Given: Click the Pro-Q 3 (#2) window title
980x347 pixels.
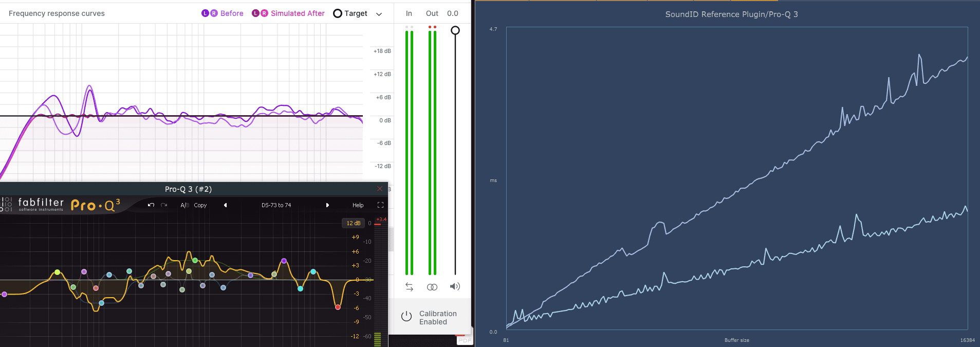Looking at the screenshot, I should point(188,189).
